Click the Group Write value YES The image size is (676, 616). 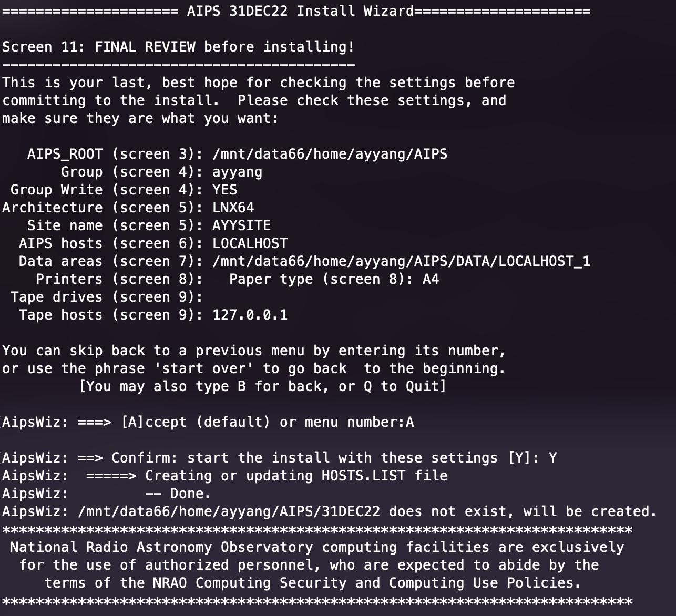coord(224,190)
